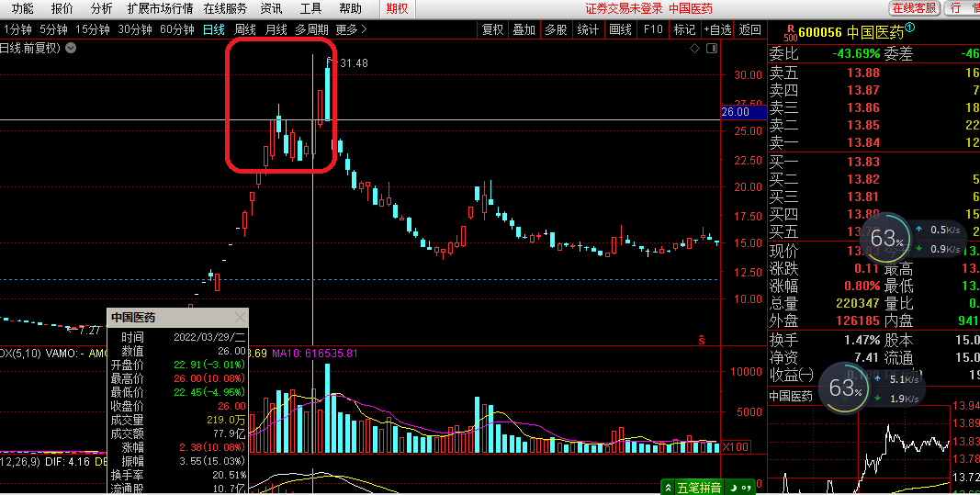Click the blue 26.00 price axis label

coord(743,112)
